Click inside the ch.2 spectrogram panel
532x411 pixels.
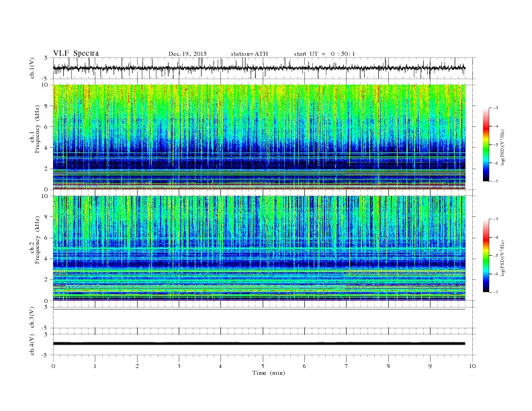(259, 248)
